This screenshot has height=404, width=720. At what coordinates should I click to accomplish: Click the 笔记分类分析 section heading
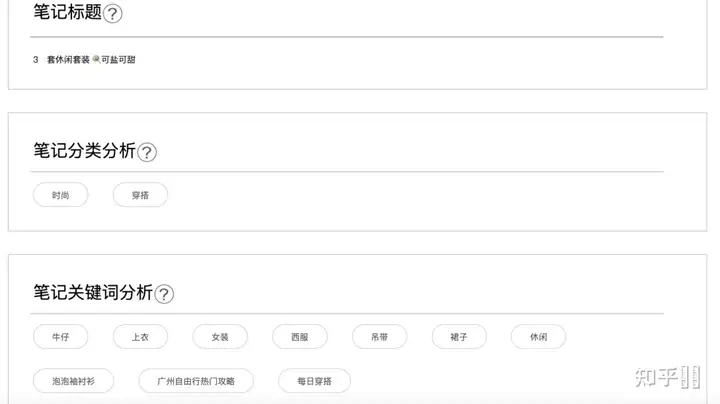[x=84, y=151]
